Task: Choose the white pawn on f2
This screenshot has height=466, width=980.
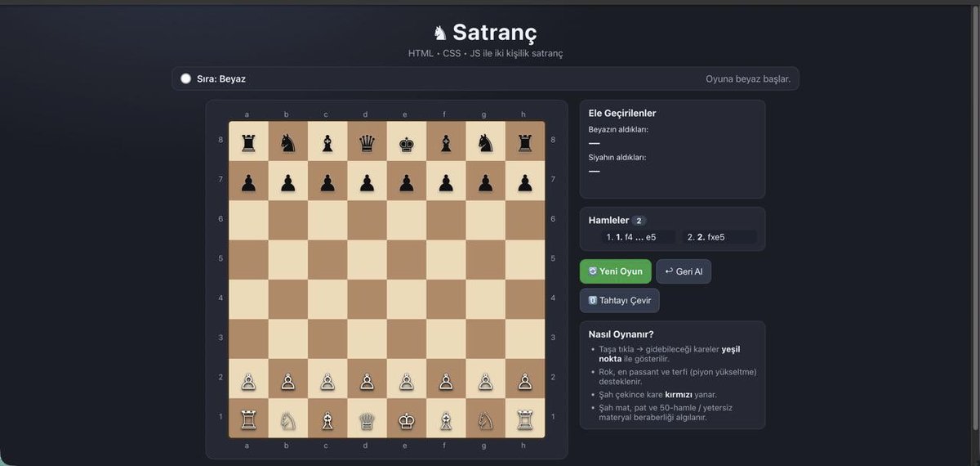Action: tap(446, 381)
